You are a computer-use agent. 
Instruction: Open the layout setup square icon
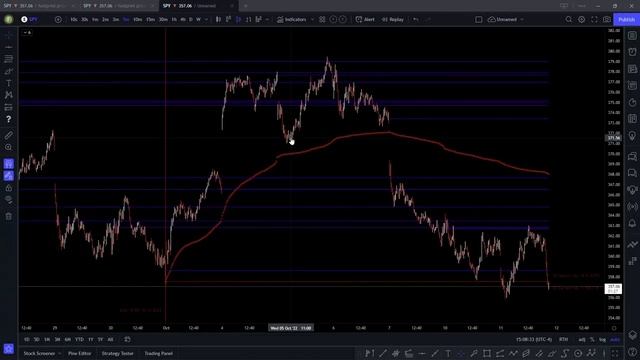coord(479,19)
